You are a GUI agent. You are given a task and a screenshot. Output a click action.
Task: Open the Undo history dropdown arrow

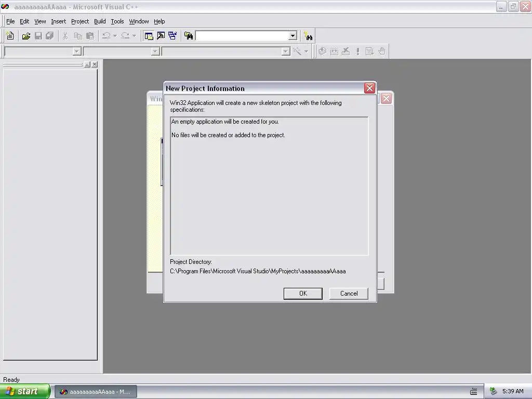pyautogui.click(x=115, y=36)
